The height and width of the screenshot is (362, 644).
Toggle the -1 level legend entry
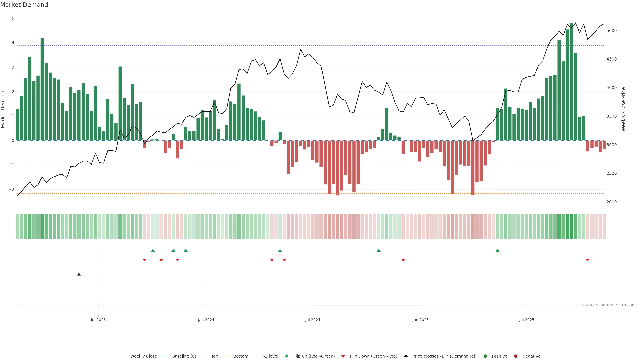pos(271,356)
